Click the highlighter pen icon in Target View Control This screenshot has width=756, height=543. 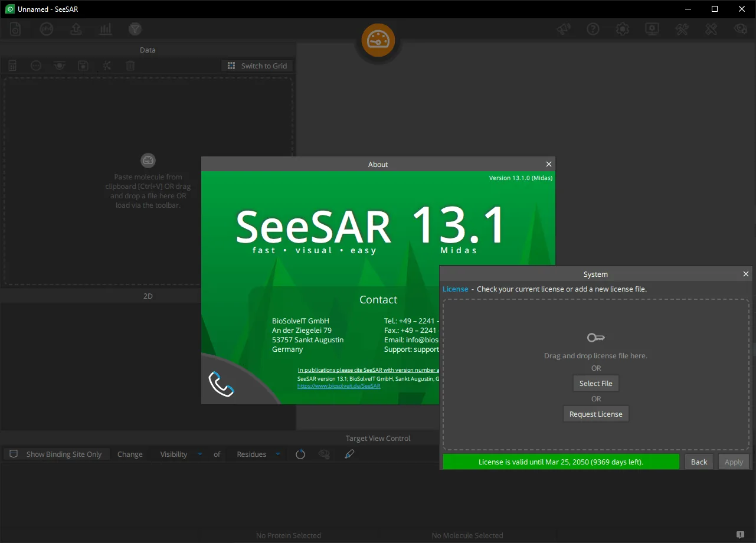tap(349, 454)
